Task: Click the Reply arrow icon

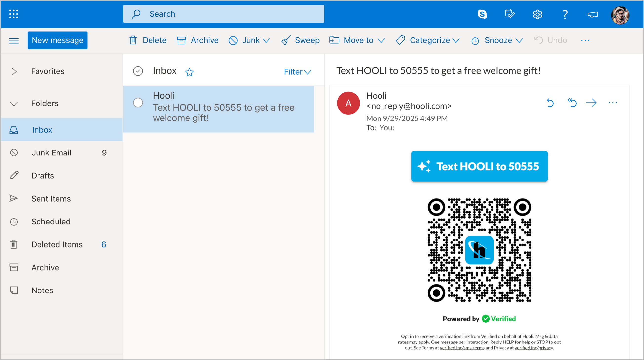Action: (550, 103)
